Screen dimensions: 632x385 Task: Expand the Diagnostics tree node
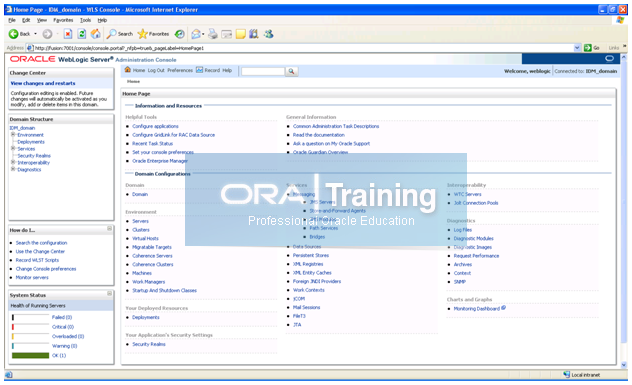[13, 169]
